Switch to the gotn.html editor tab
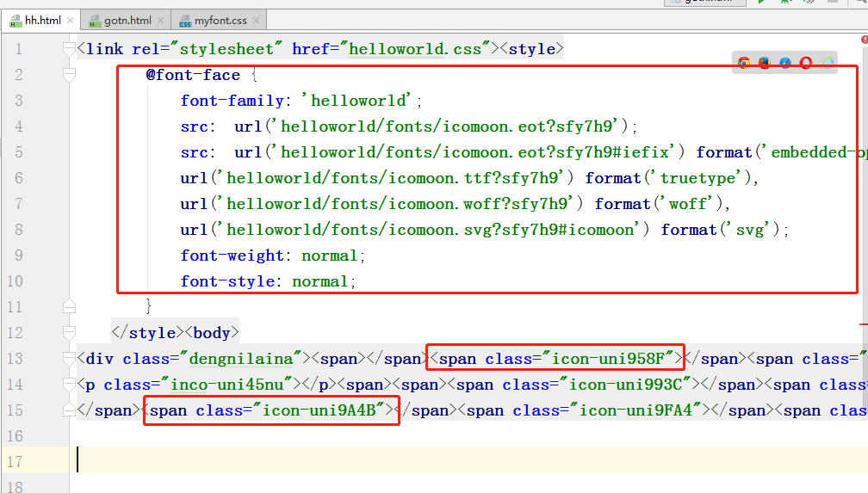 (x=127, y=21)
